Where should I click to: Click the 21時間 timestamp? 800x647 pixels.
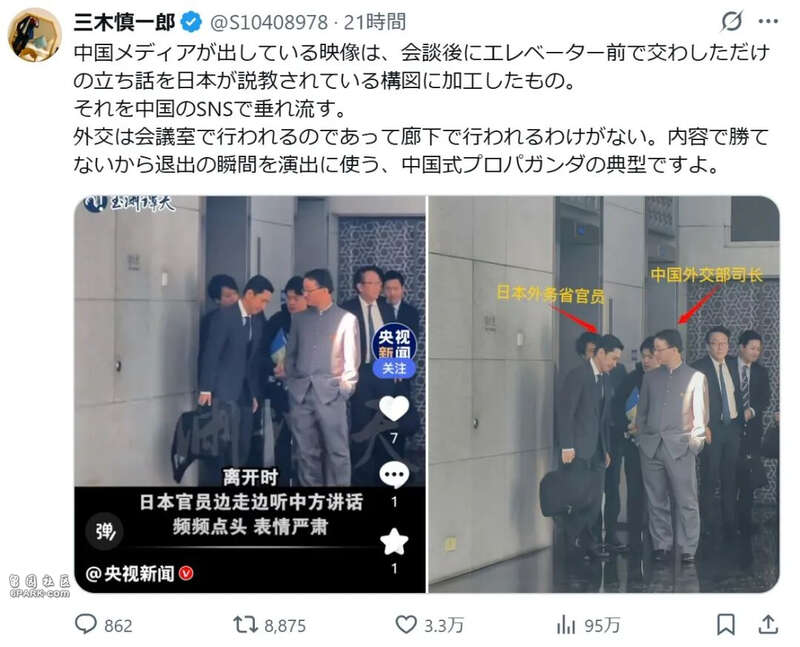pyautogui.click(x=375, y=22)
